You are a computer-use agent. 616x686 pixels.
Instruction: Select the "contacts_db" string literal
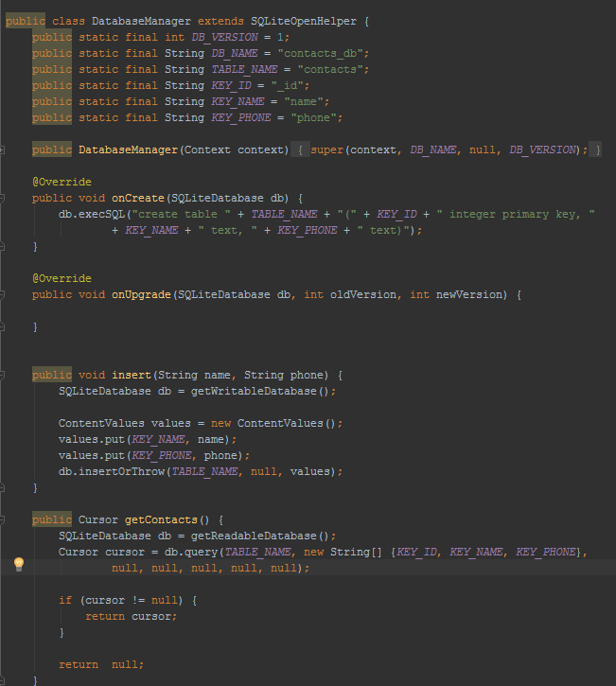pos(320,53)
